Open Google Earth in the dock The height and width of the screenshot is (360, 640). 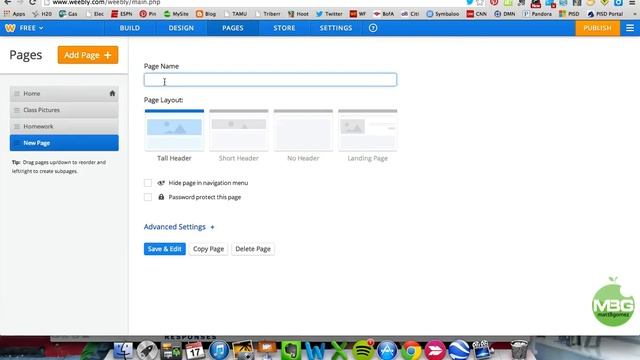click(x=459, y=350)
